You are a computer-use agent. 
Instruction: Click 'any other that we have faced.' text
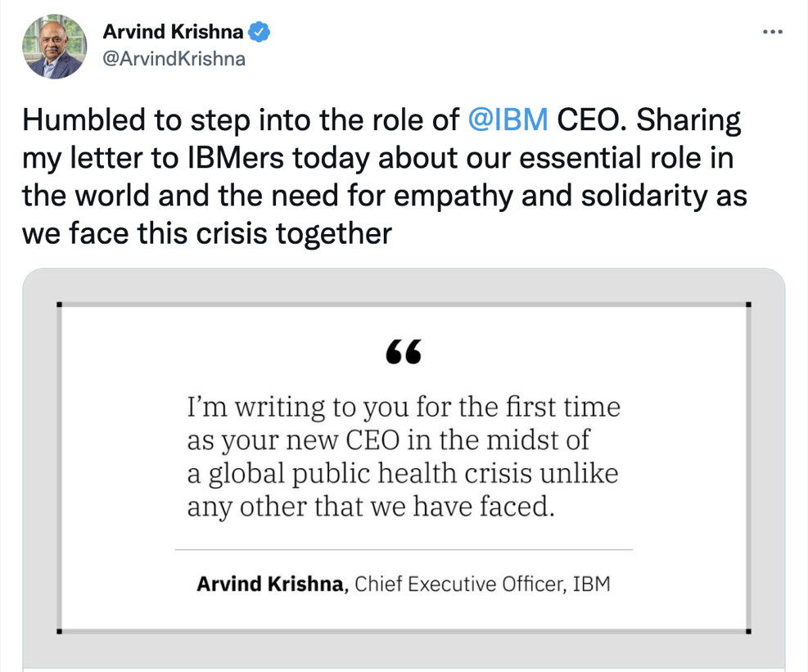click(x=371, y=507)
